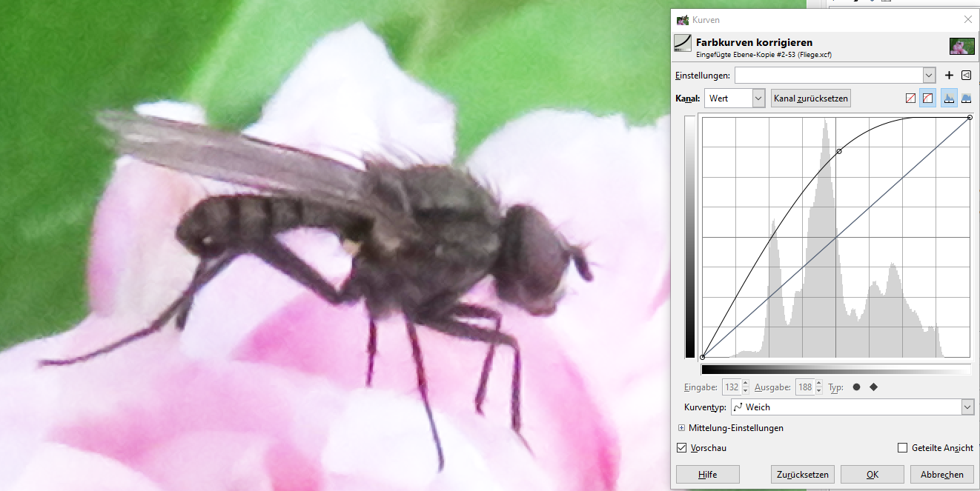Enable the Geteilte Ansicht checkbox
Image resolution: width=980 pixels, height=491 pixels.
(902, 447)
